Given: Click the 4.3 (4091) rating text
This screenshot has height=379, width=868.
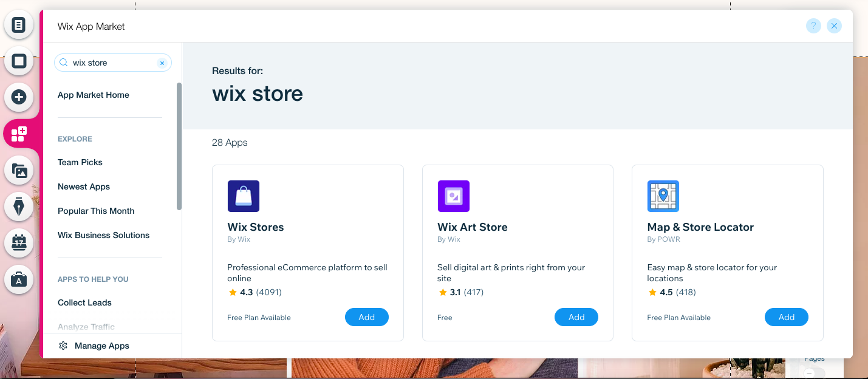Looking at the screenshot, I should [x=261, y=292].
